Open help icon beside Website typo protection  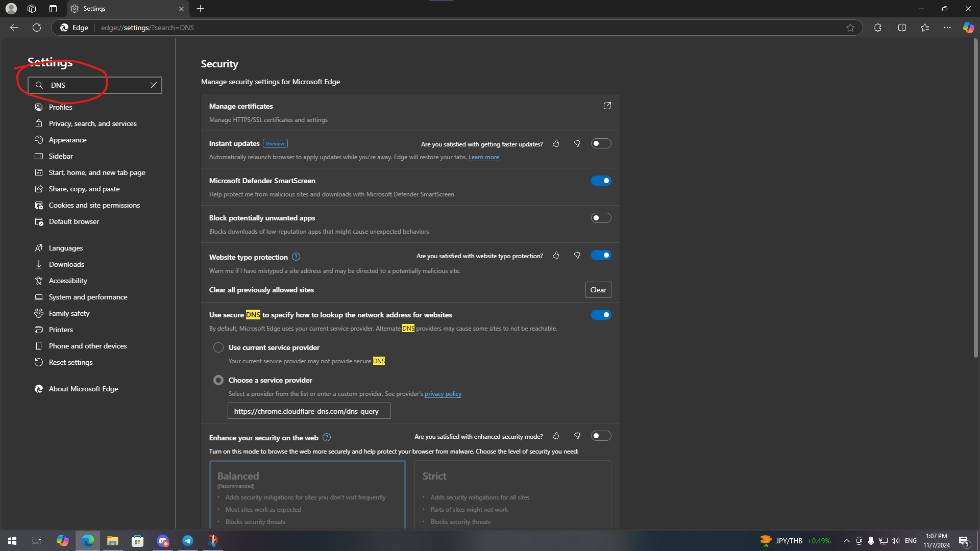tap(296, 257)
